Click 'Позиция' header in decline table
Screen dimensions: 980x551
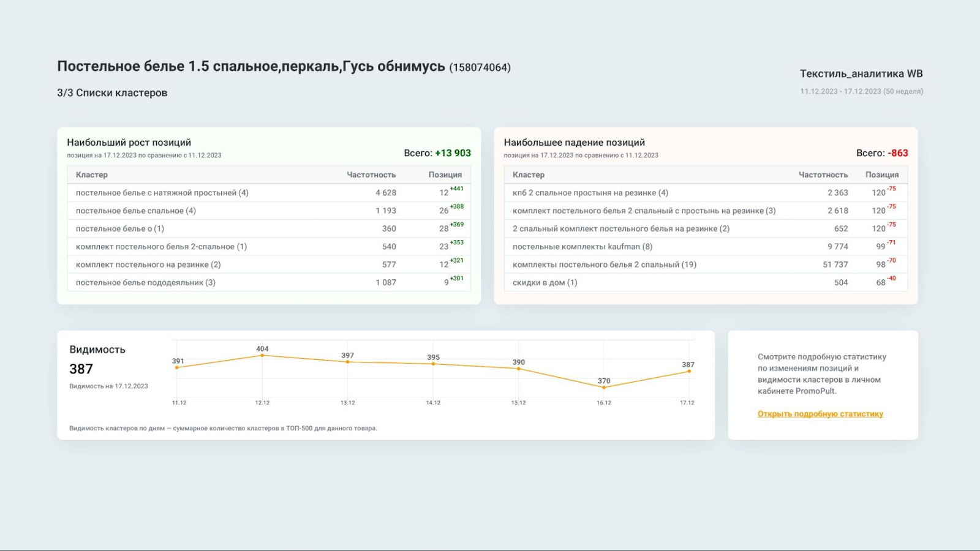click(x=881, y=175)
